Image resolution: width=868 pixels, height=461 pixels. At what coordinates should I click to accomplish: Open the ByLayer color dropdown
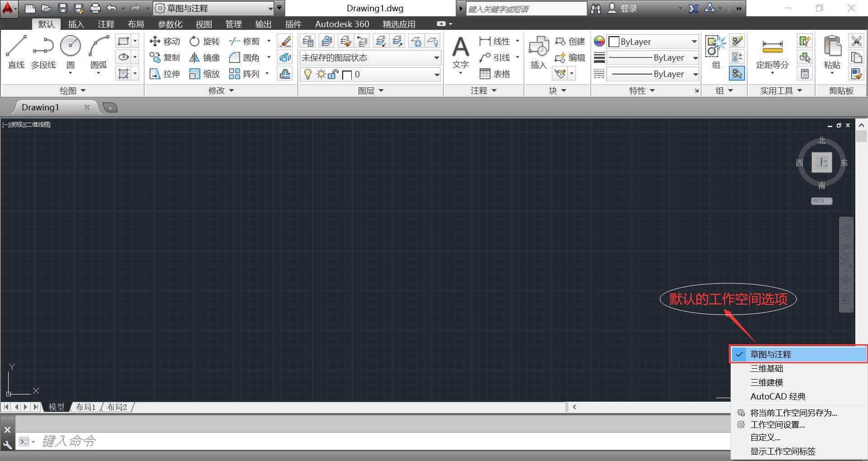click(x=653, y=42)
